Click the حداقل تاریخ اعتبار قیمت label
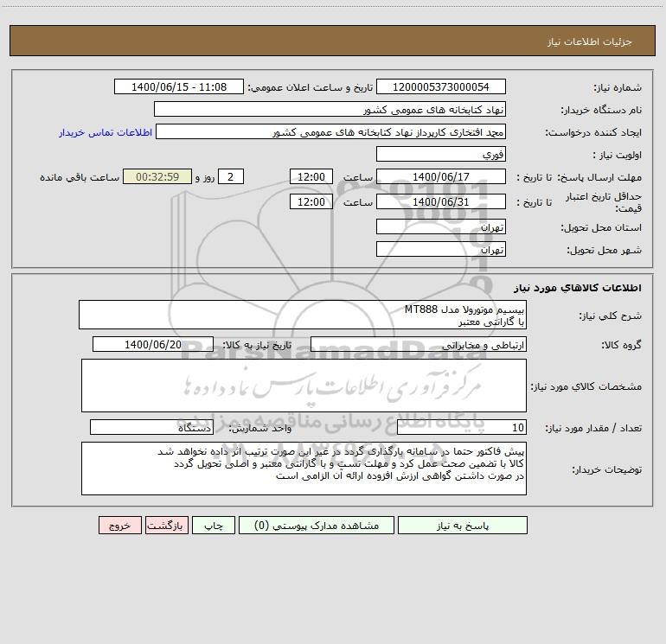This screenshot has width=666, height=644. pos(603,202)
